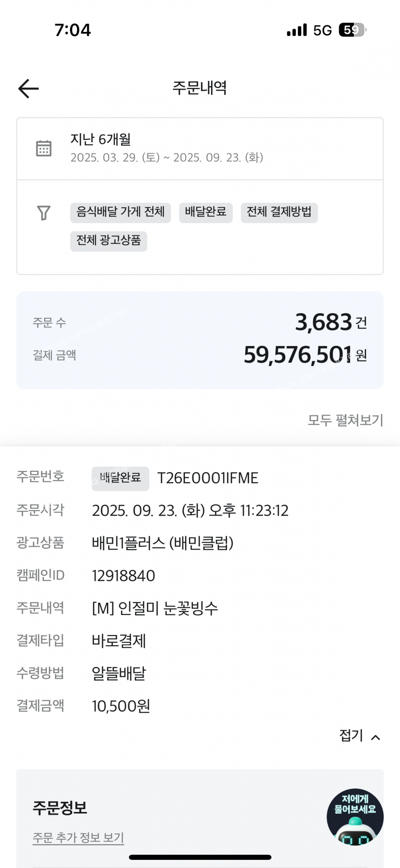The width and height of the screenshot is (400, 868).
Task: Expand all orders with 모두 펼쳐보기
Action: pos(345,420)
